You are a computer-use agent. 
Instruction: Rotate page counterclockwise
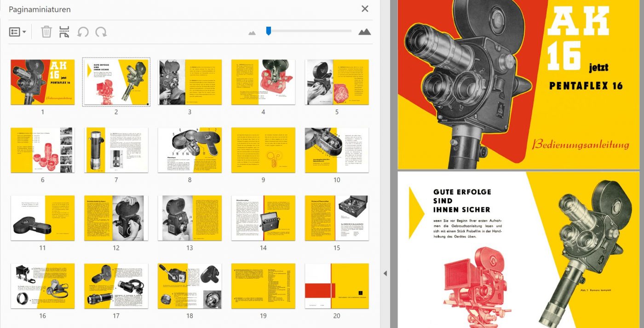[x=83, y=32]
